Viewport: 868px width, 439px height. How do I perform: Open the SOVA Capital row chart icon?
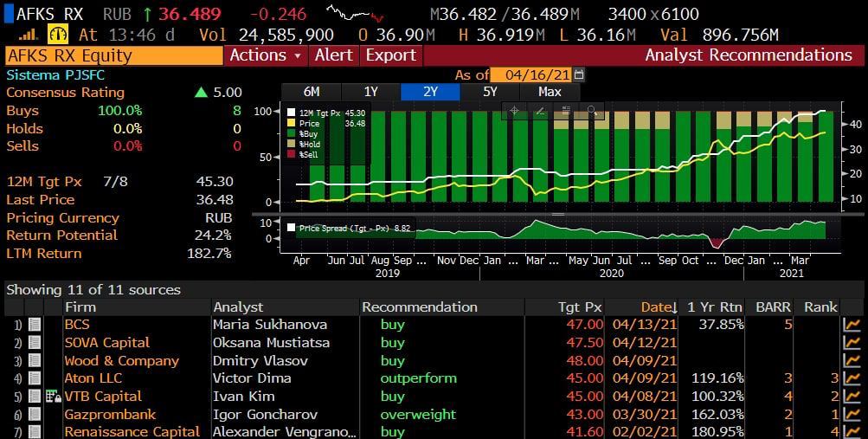coord(852,343)
